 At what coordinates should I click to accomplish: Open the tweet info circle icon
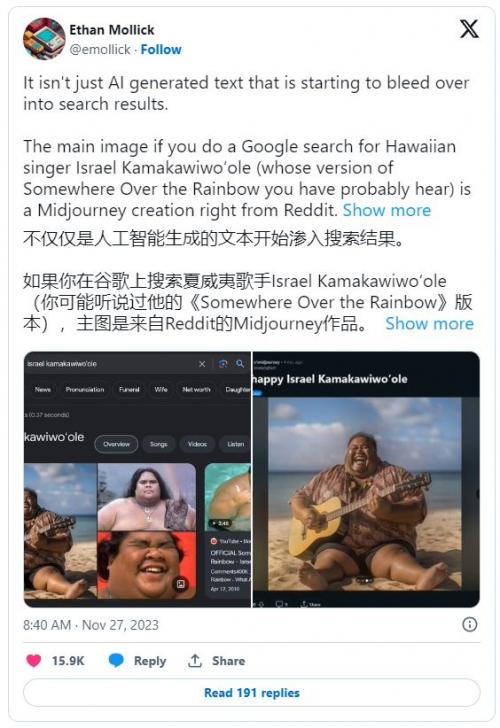point(469,624)
